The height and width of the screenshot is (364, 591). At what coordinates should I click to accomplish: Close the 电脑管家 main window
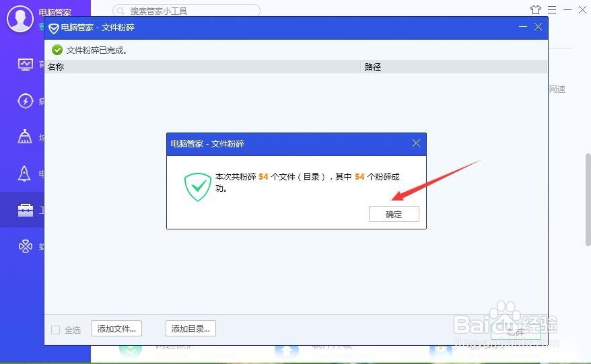tap(583, 10)
